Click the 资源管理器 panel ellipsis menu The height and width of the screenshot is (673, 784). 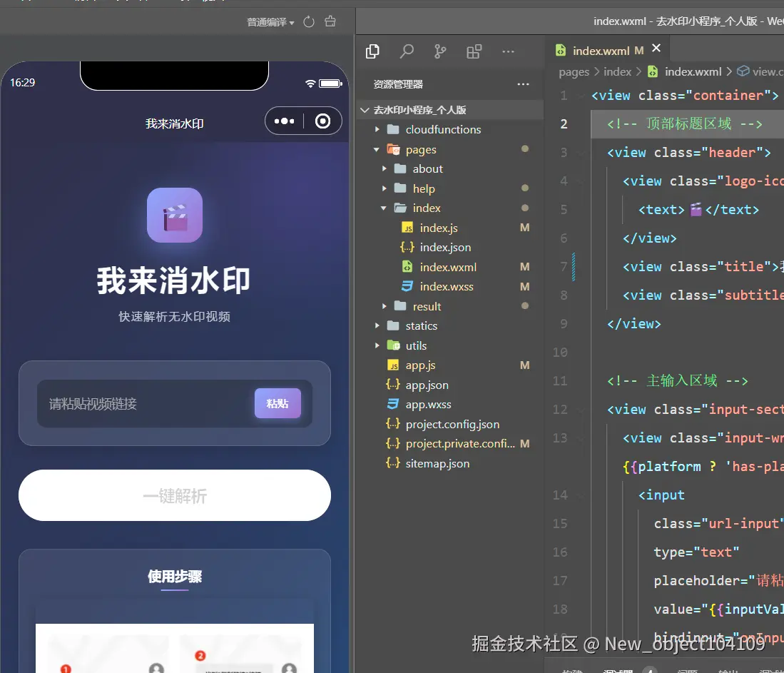point(523,84)
